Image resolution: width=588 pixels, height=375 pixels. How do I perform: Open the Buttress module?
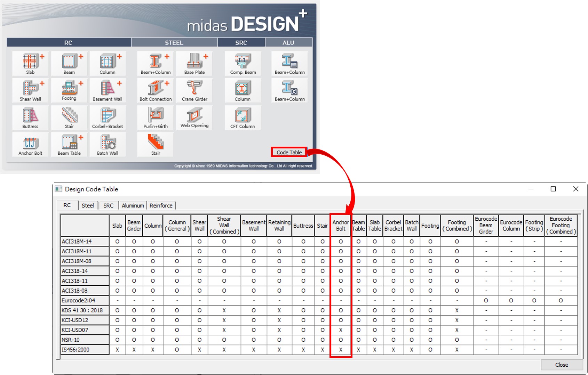coord(30,117)
